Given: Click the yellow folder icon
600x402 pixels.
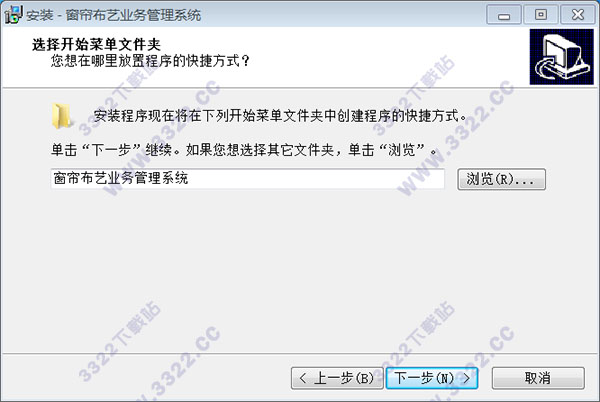Looking at the screenshot, I should 62,116.
